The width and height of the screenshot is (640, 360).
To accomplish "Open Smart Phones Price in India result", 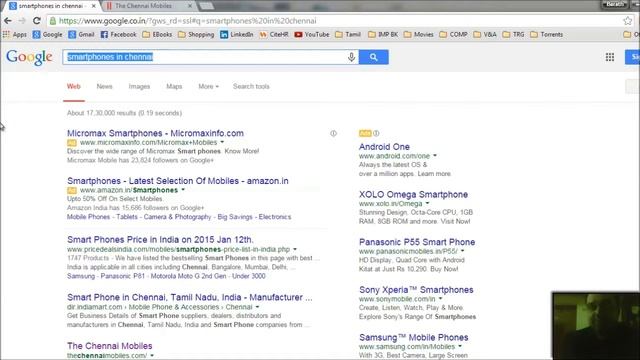I will click(160, 240).
